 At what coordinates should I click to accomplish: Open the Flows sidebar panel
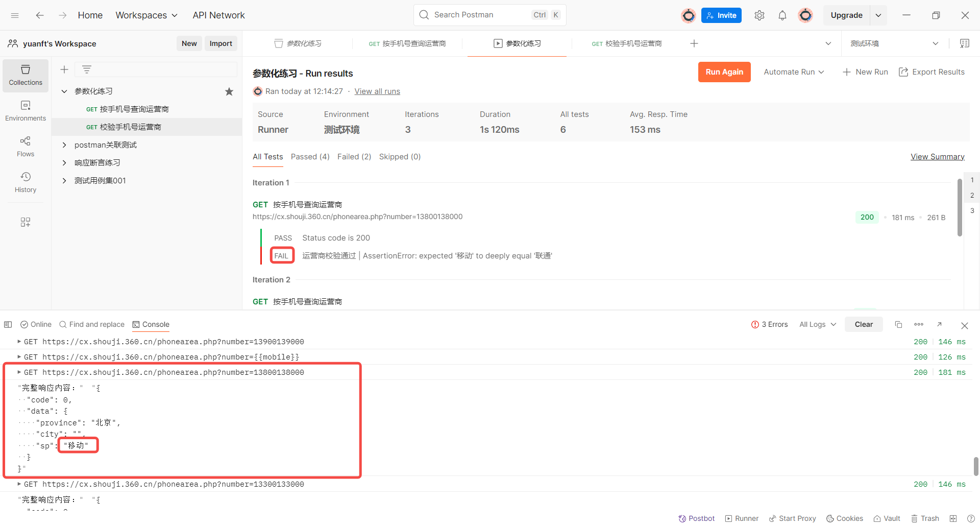26,147
